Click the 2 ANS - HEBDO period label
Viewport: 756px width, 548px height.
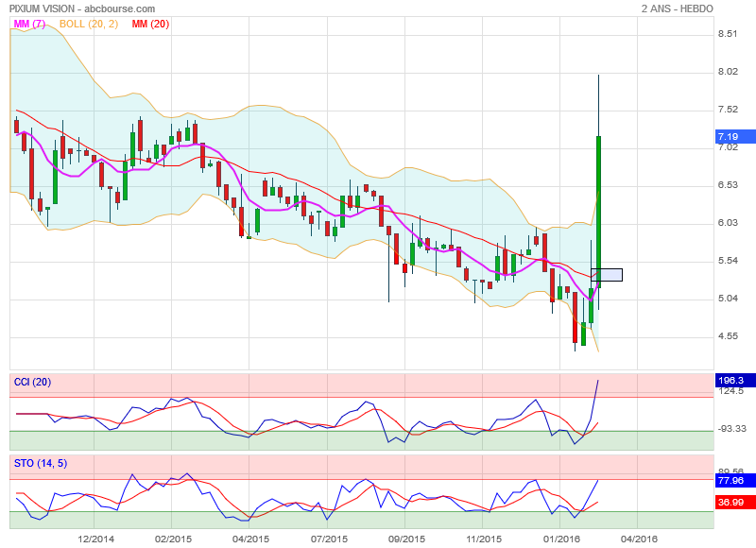point(677,9)
